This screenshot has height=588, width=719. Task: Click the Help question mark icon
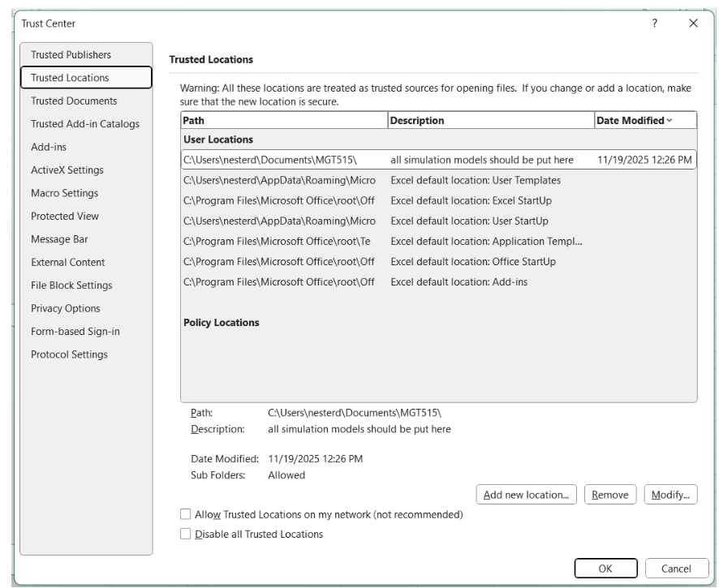[x=654, y=24]
